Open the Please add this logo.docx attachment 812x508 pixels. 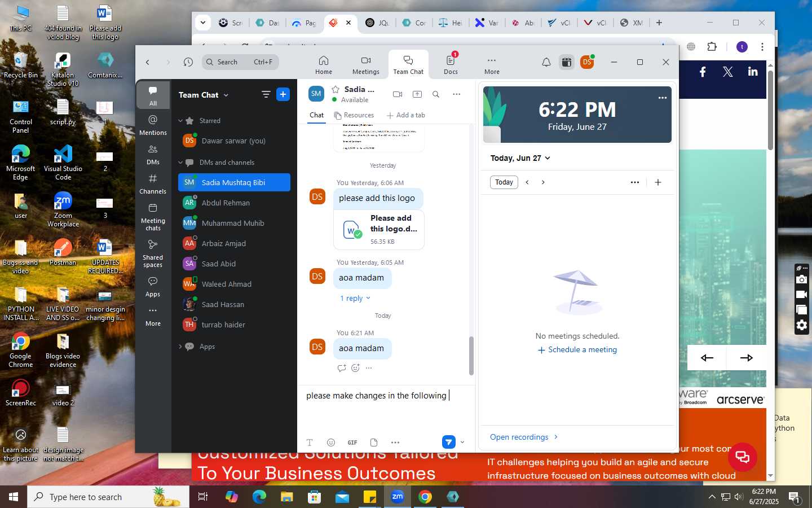pos(379,229)
